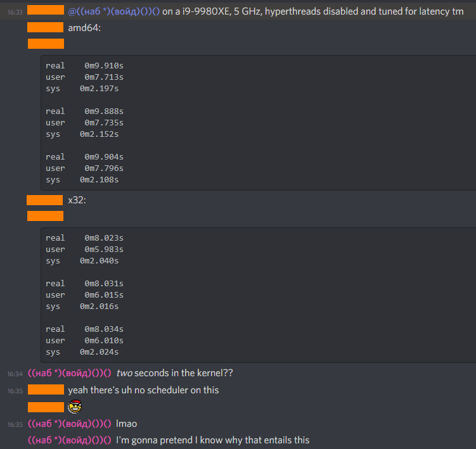
Task: Click the "yeah there's uh no scheduler on this" text
Action: tap(143, 390)
